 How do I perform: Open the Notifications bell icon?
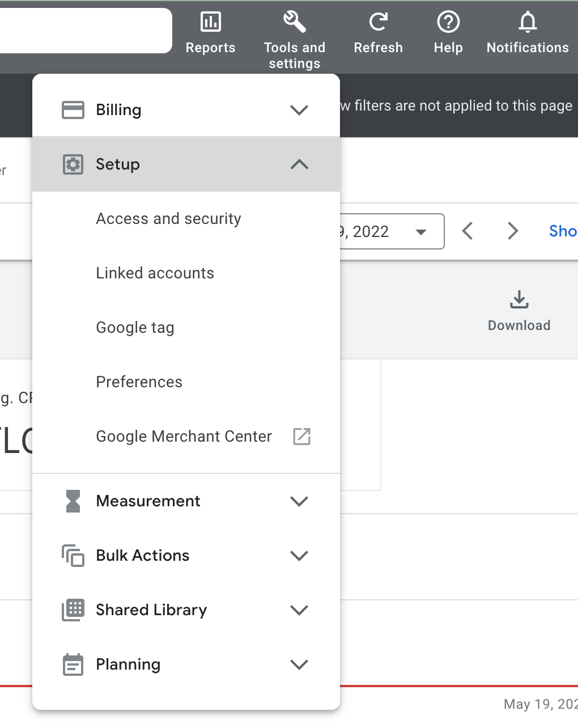(528, 23)
